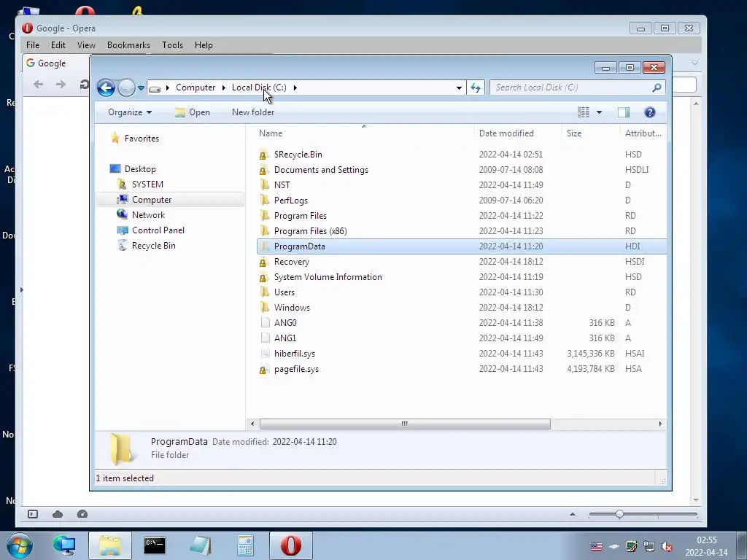Click the Open toolbar button

point(193,112)
